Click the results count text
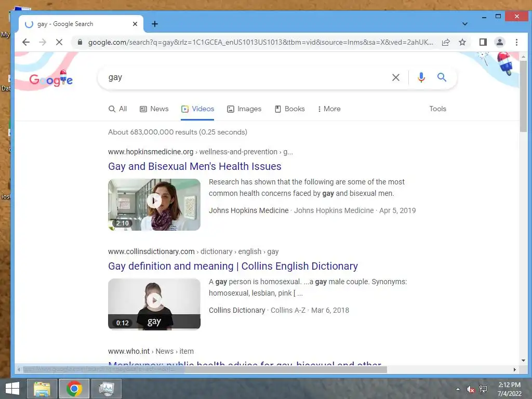Screen dimensions: 532x399 click(178, 132)
